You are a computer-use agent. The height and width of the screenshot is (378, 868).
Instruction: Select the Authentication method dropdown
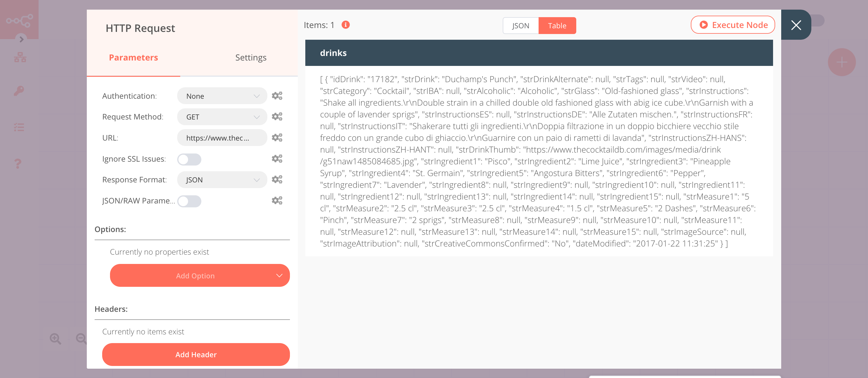(219, 96)
